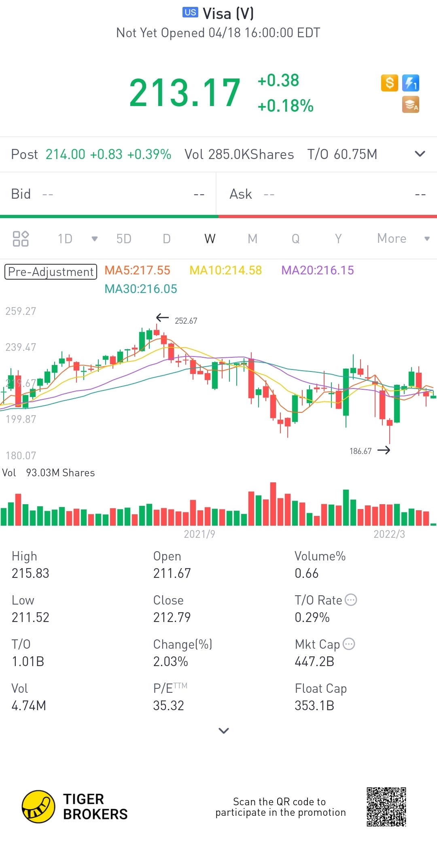
Task: Tap the 252.67 high price marker
Action: (x=186, y=321)
